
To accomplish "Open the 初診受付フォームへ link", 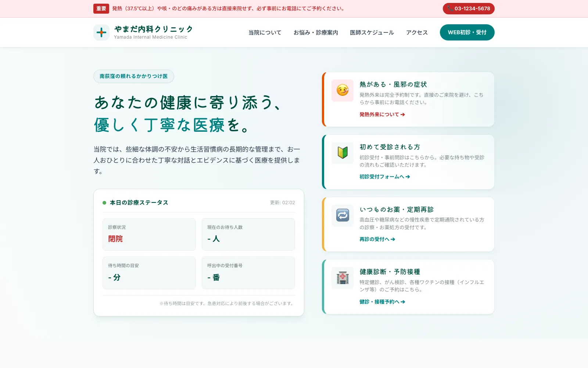I will (385, 177).
